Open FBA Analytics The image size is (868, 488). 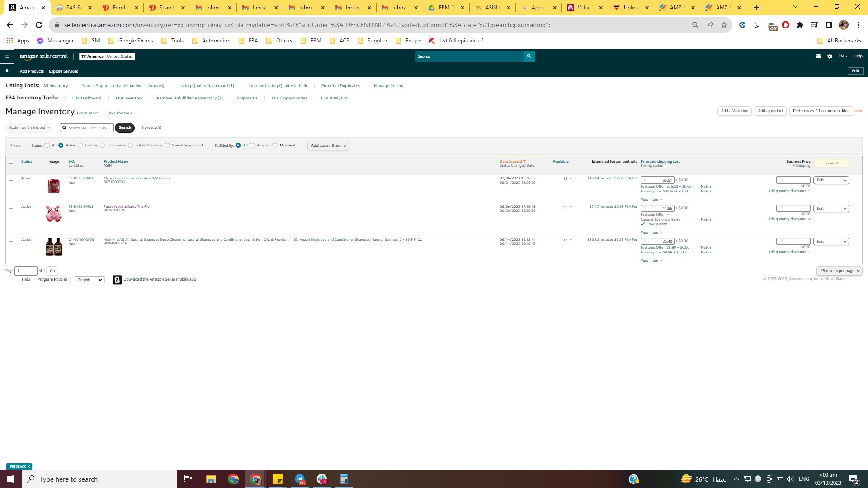tap(334, 98)
